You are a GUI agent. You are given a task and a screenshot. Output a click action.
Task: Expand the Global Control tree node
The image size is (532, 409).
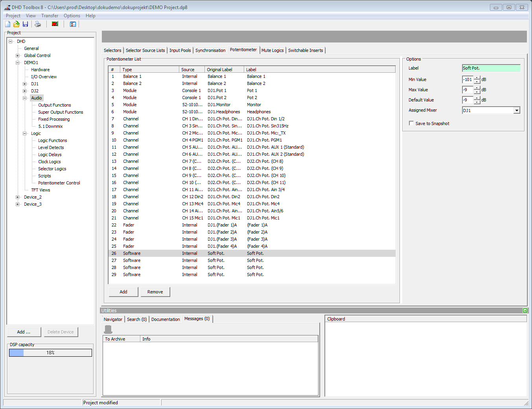18,55
